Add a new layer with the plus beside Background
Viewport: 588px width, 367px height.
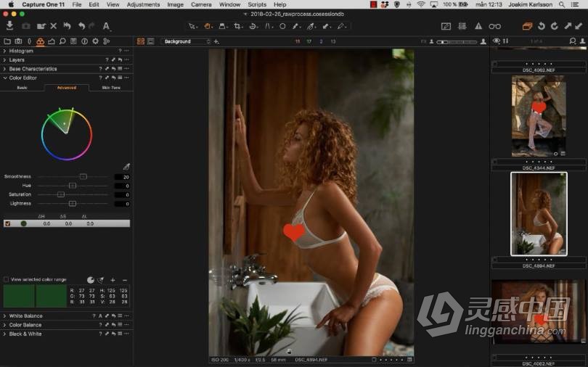coord(216,41)
